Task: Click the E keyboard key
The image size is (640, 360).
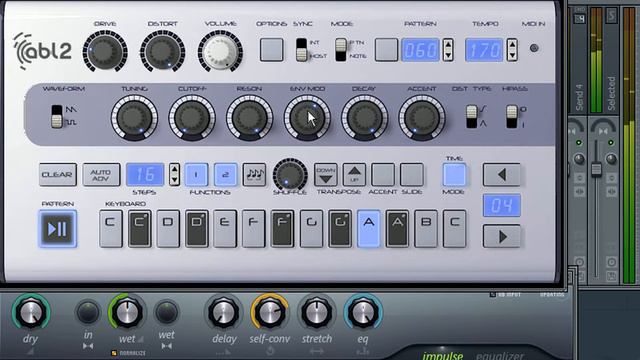Action: pyautogui.click(x=225, y=229)
